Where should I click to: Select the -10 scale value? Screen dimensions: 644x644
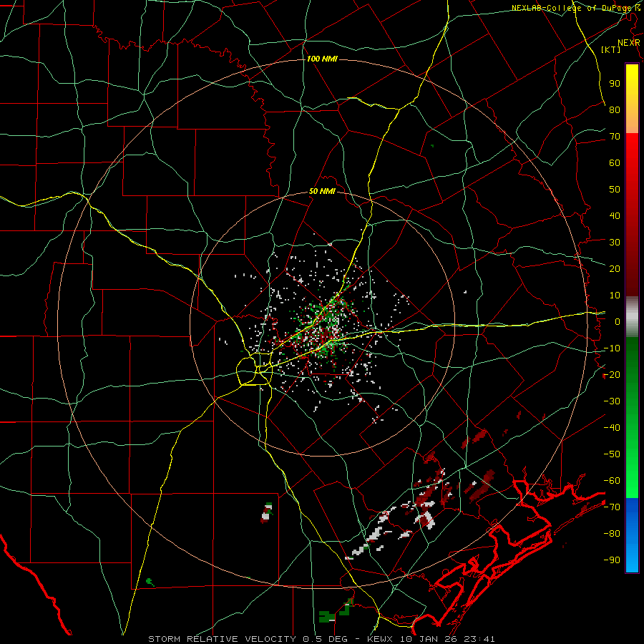click(x=612, y=348)
